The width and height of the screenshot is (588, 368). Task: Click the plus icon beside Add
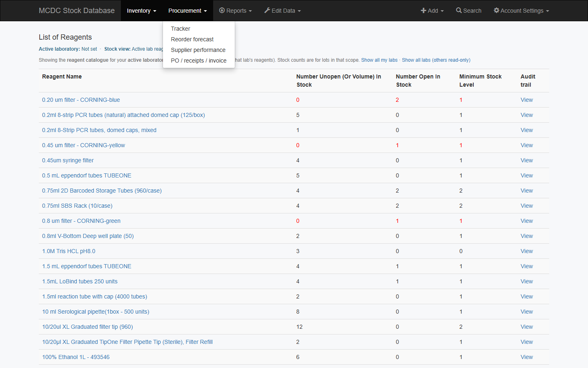point(423,11)
